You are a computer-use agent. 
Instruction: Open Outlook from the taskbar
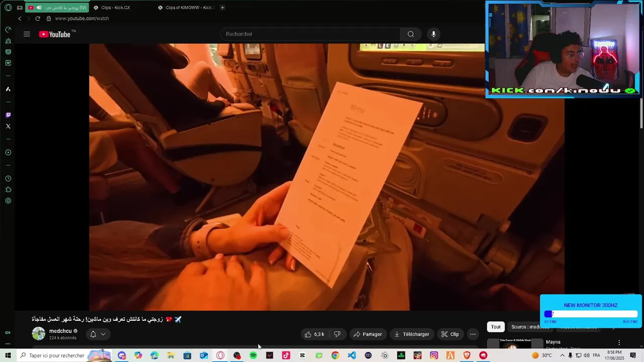click(204, 355)
